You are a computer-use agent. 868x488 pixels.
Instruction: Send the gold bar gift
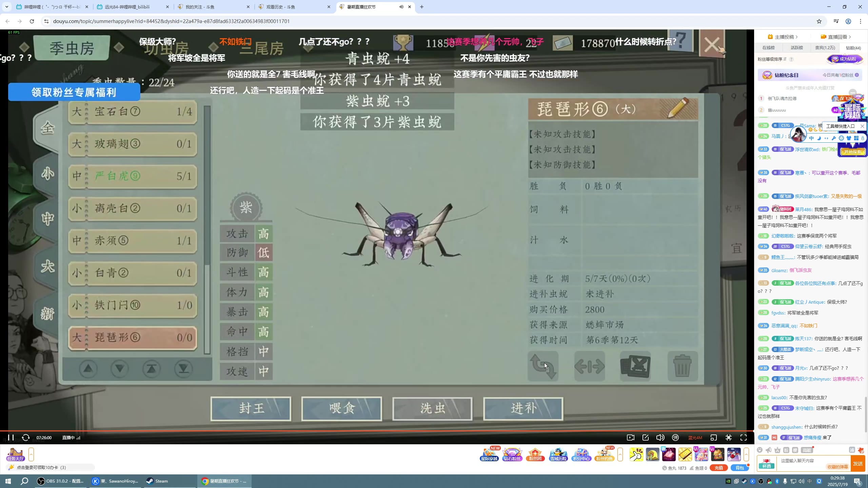685,454
